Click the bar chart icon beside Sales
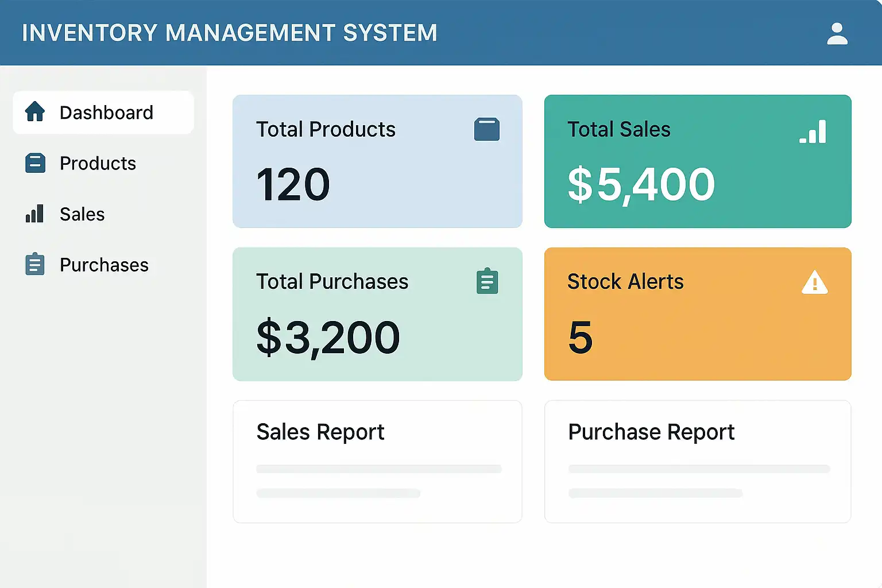The height and width of the screenshot is (588, 882). pyautogui.click(x=34, y=214)
